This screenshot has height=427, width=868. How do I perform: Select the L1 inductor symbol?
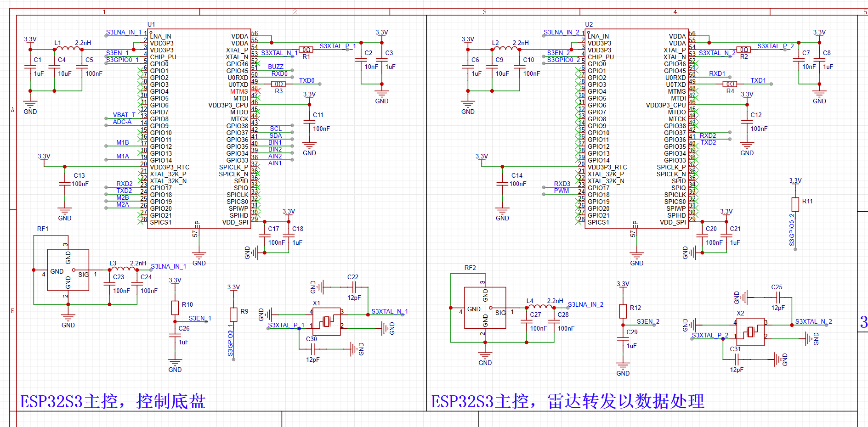pyautogui.click(x=67, y=48)
